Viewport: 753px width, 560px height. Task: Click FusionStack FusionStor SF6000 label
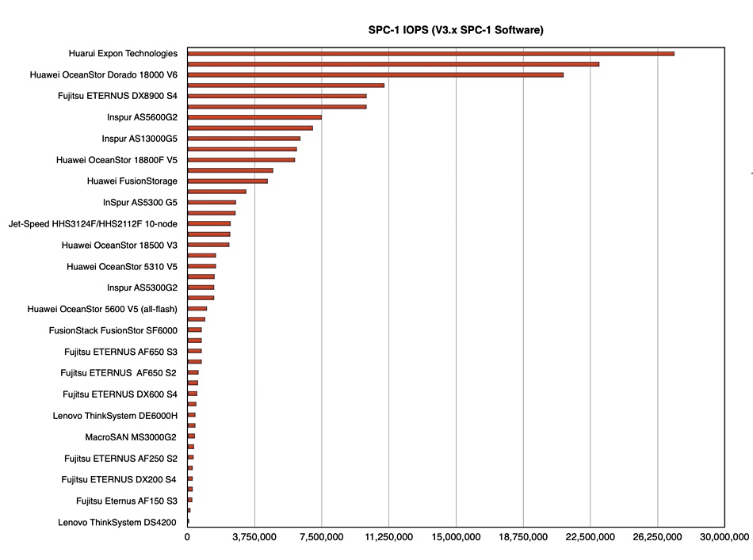coord(113,330)
